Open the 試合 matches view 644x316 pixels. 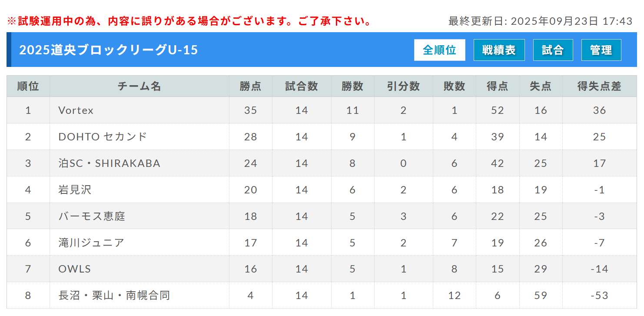pos(553,50)
